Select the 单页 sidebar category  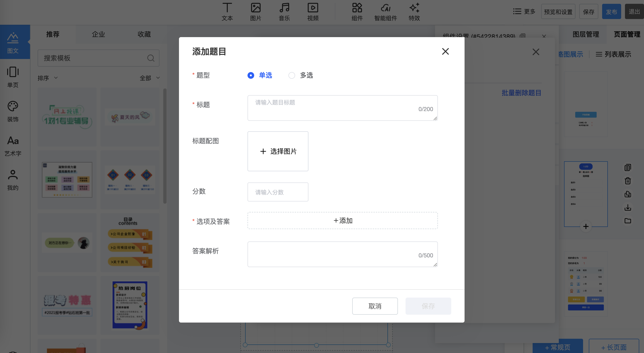click(x=13, y=77)
